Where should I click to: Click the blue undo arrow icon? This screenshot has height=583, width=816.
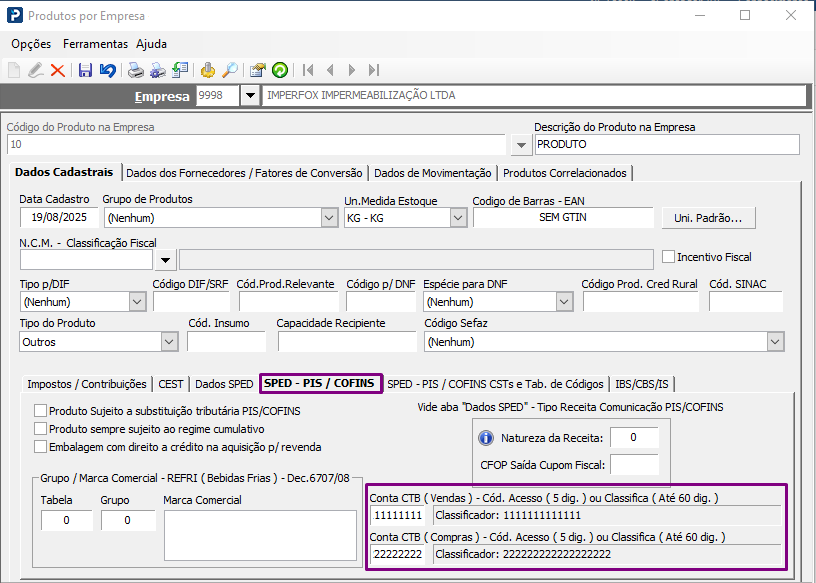(107, 70)
